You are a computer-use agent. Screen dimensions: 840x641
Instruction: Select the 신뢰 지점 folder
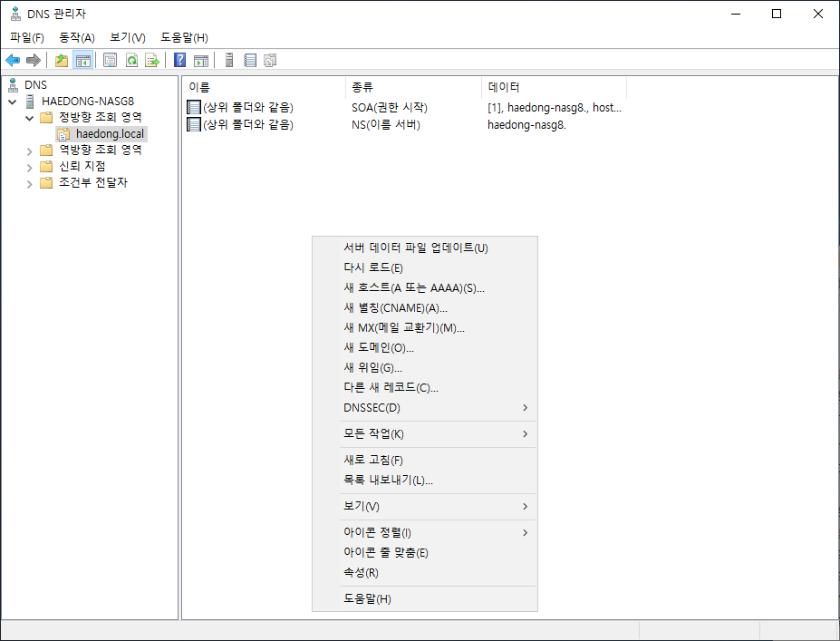82,166
